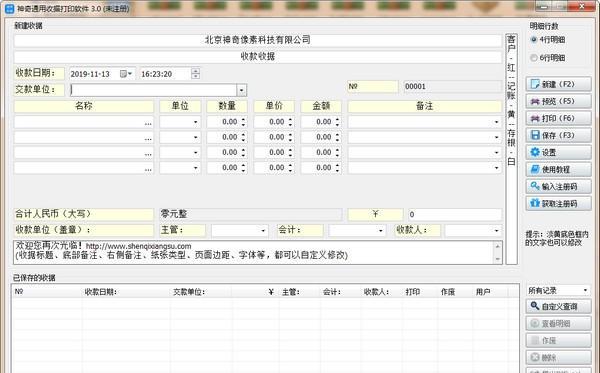This screenshot has width=600, height=373.
Task: Click the 自定义查询 search button
Action: (558, 306)
